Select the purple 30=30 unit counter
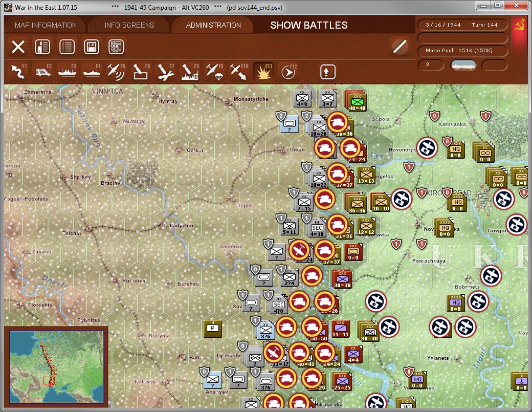 pos(342,279)
